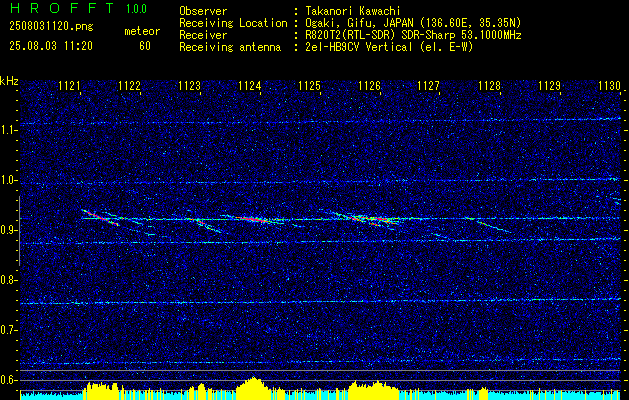Click the 1121 time marker
Image resolution: width=629 pixels, height=400 pixels.
[69, 85]
